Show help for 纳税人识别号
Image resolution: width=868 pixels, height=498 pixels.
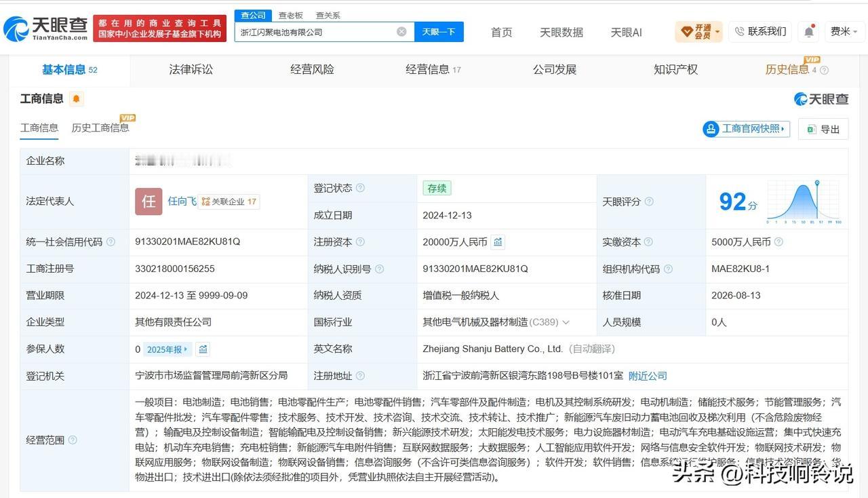(x=379, y=269)
